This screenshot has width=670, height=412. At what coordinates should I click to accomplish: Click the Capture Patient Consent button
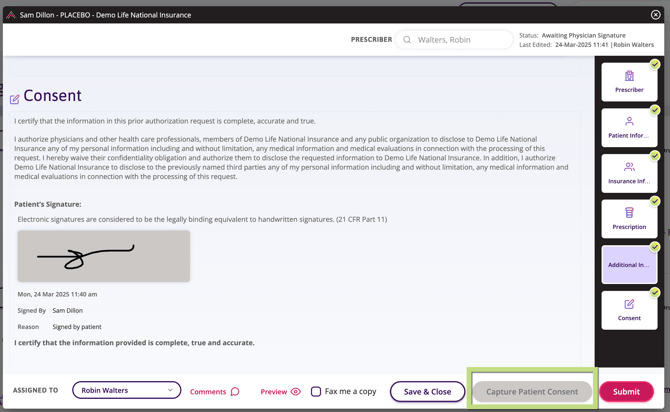pos(532,391)
